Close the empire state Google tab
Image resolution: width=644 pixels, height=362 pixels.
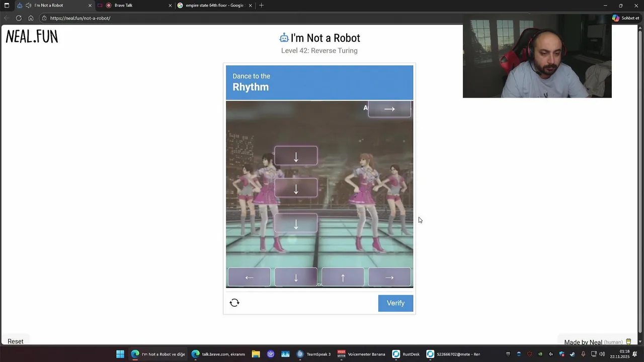[250, 6]
